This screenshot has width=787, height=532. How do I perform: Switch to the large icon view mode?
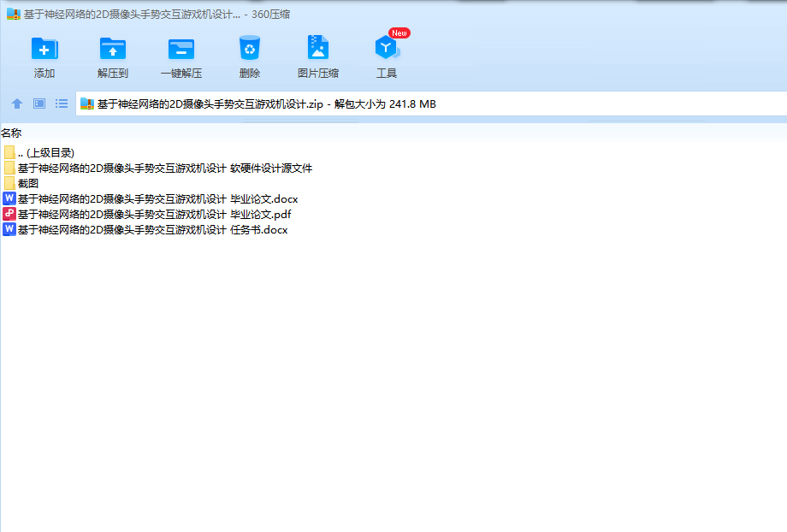point(39,103)
